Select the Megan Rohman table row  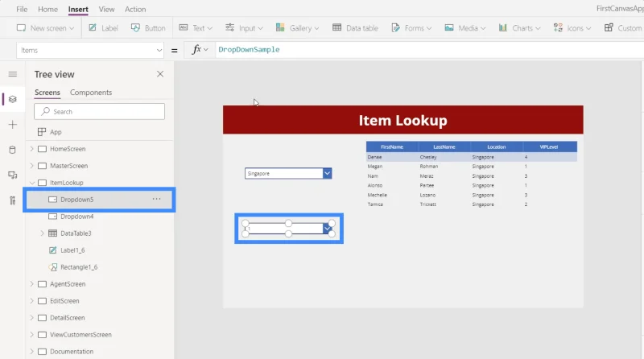(472, 167)
